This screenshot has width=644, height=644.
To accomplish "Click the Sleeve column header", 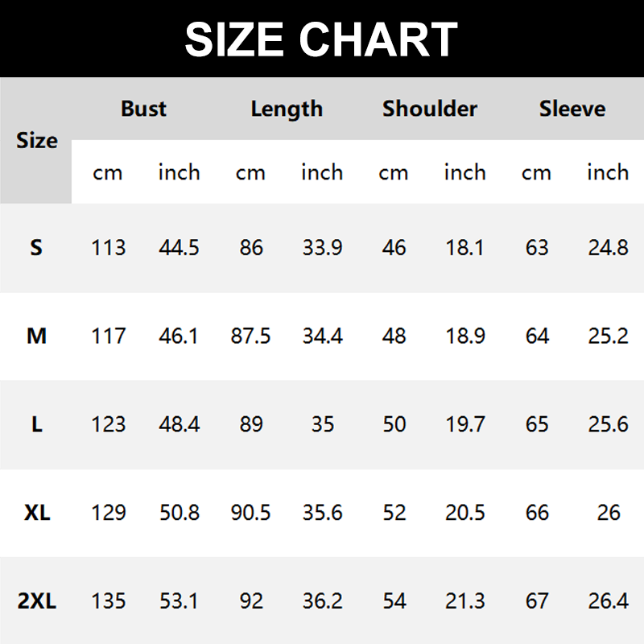I will tap(572, 109).
